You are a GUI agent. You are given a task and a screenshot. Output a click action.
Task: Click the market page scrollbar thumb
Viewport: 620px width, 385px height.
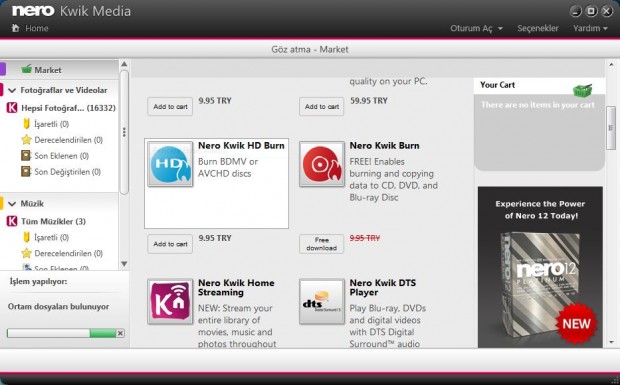611,128
